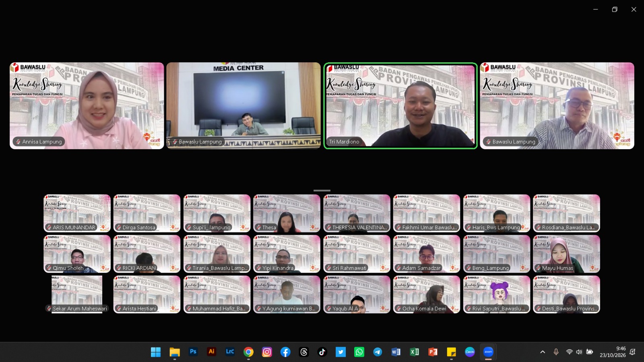
Task: Click the Zoom app taskbar icon
Action: pyautogui.click(x=488, y=352)
